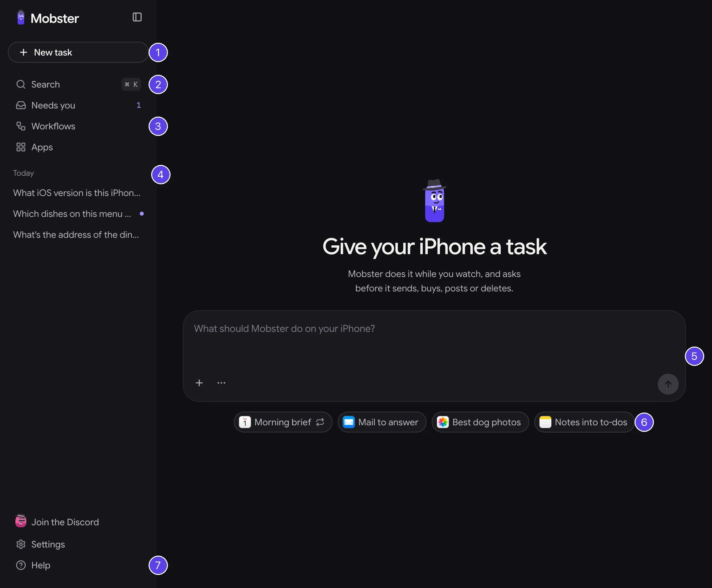
Task: Click the send arrow button
Action: pyautogui.click(x=668, y=384)
